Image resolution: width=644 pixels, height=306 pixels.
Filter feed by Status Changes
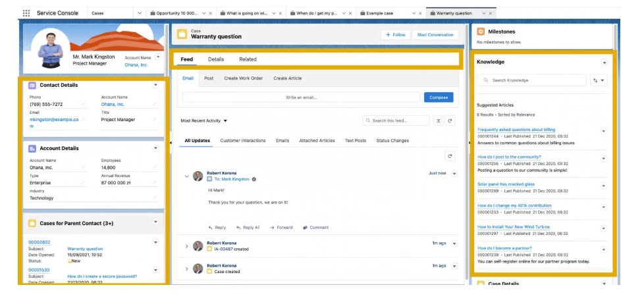392,141
